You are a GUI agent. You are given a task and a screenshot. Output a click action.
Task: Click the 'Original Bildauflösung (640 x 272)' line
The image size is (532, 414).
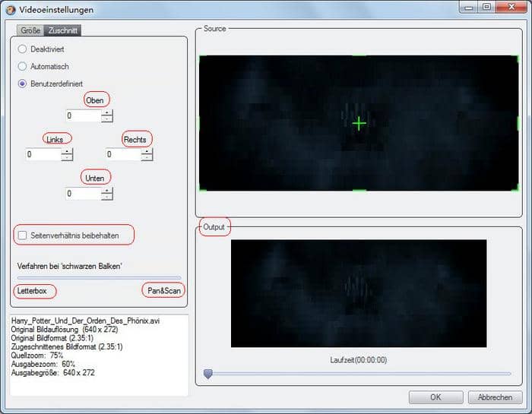point(65,329)
